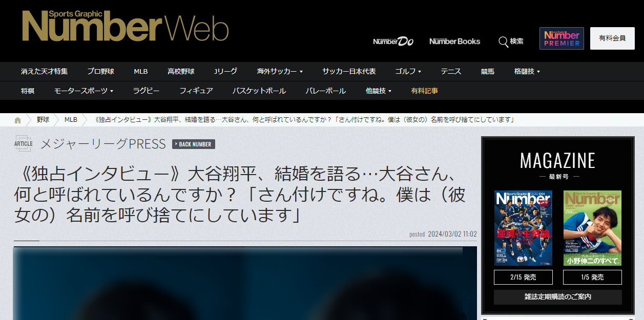This screenshot has width=644, height=320.
Task: Go to the breadcrumb home icon
Action: [18, 120]
